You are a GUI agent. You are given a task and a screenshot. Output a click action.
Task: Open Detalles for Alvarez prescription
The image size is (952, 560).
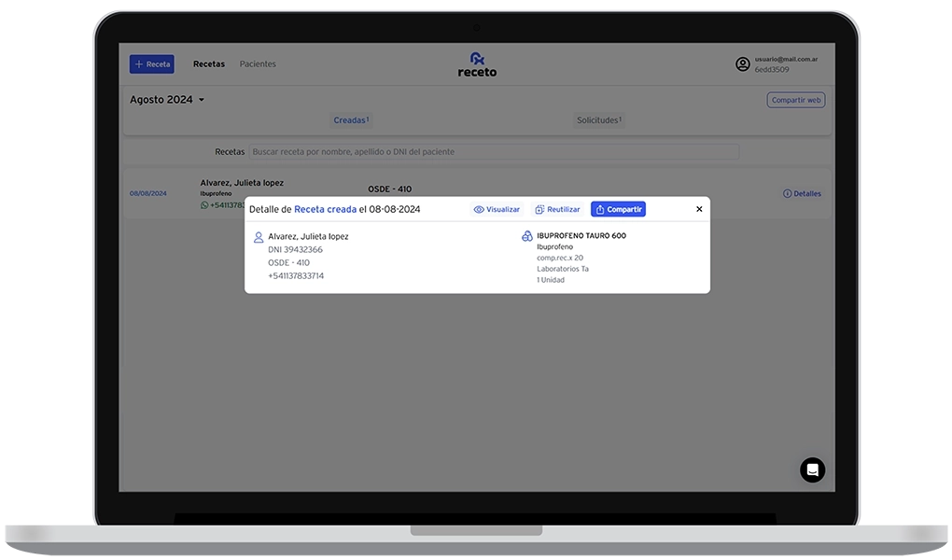point(802,194)
